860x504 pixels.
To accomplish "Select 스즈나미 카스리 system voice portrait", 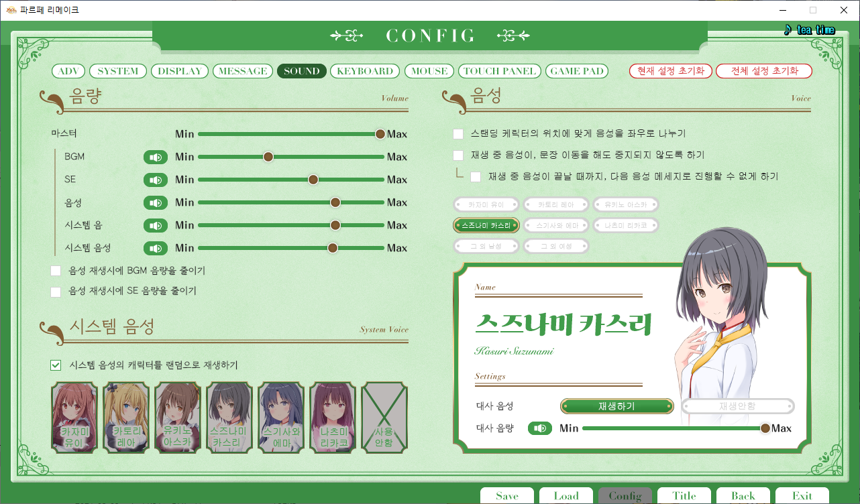I will coord(229,418).
